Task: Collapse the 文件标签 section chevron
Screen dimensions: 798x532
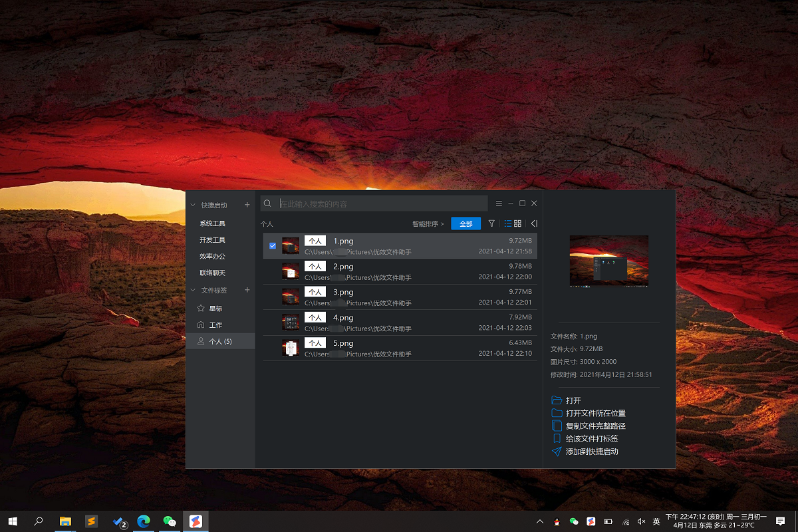Action: [194, 290]
